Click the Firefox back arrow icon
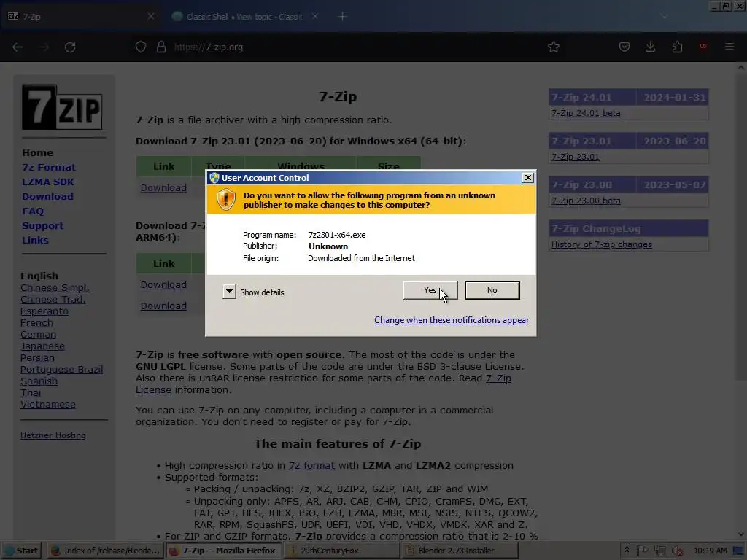Viewport: 747px width, 560px height. tap(18, 47)
